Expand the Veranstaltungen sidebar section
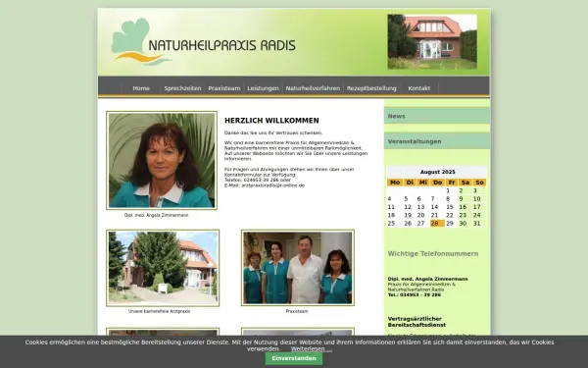Screen dimensions: 588x368 [437, 141]
